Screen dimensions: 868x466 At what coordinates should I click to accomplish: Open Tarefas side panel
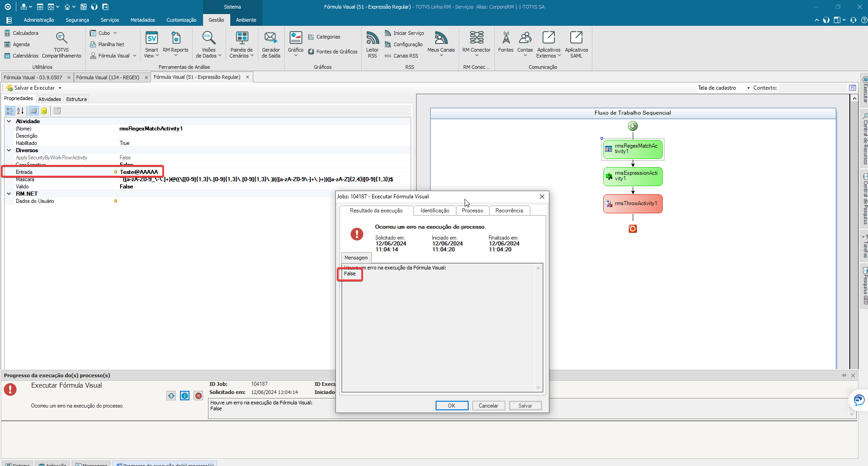coord(864,246)
